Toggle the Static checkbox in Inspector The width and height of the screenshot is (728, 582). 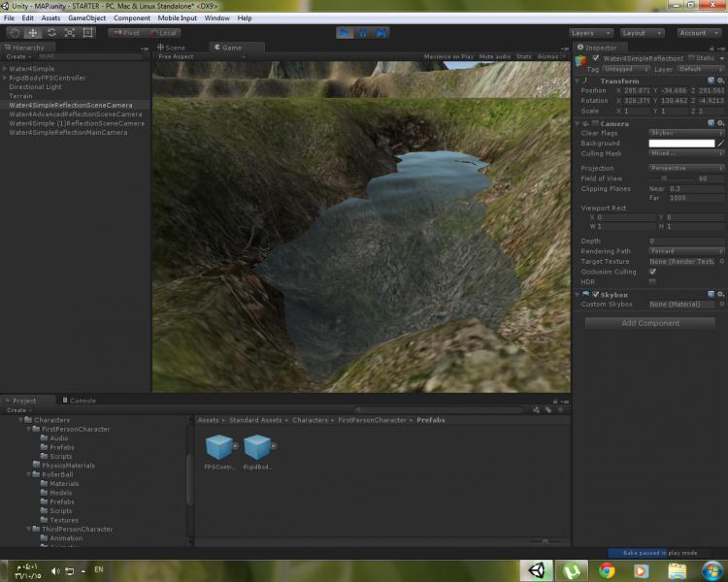pos(692,58)
